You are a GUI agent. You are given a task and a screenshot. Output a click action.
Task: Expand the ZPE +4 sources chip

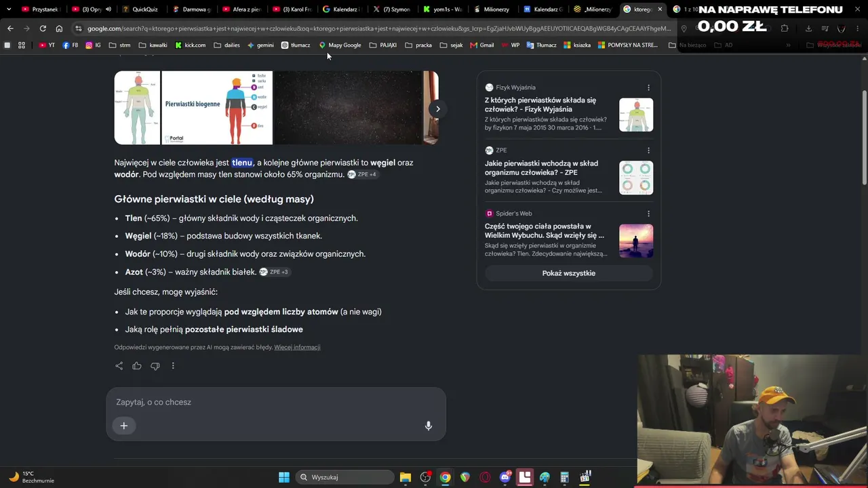pos(362,174)
